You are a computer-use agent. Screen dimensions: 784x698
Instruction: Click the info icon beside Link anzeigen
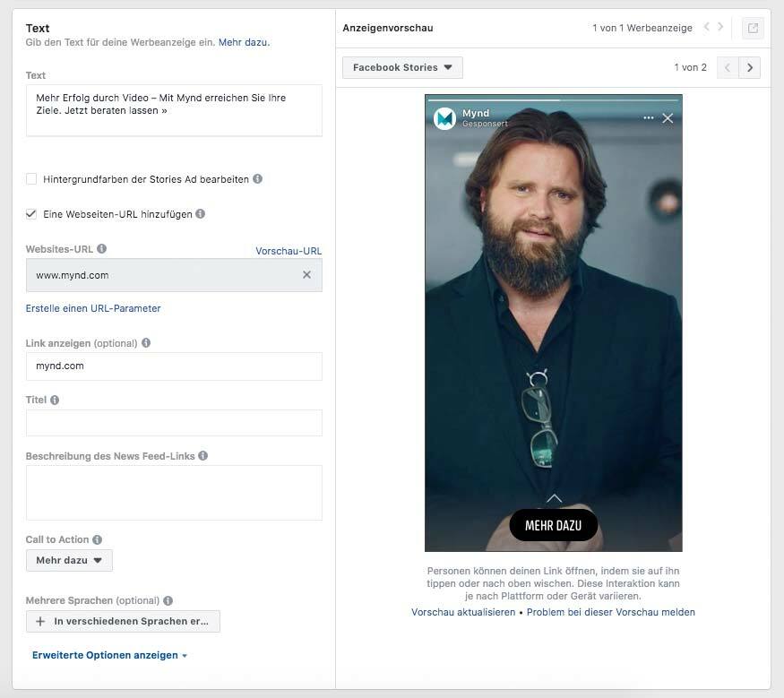coord(146,342)
